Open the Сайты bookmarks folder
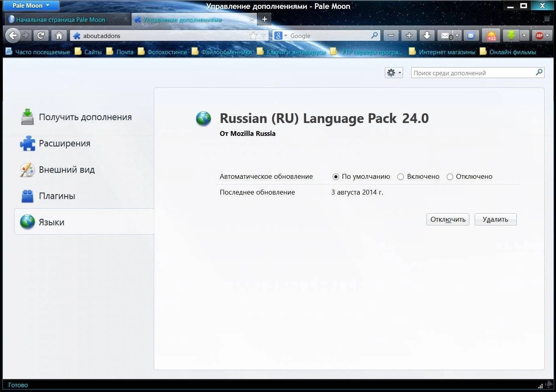This screenshot has height=392, width=556. click(88, 52)
